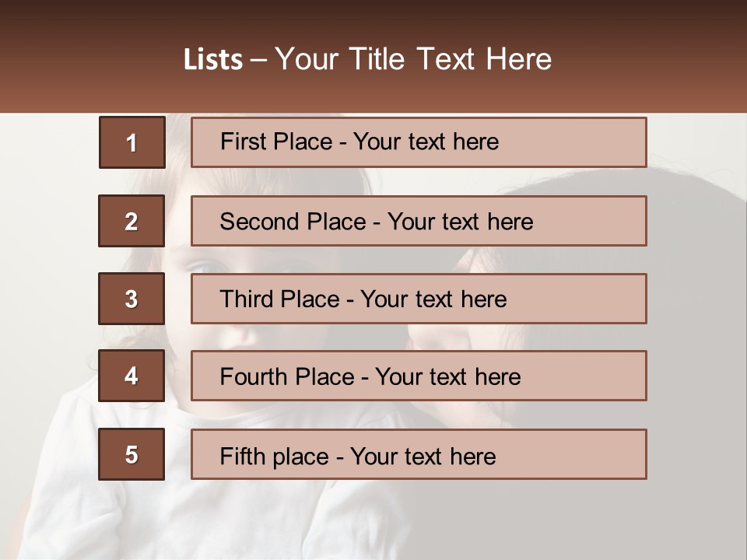Click the bold word 'Lists' in title

213,60
